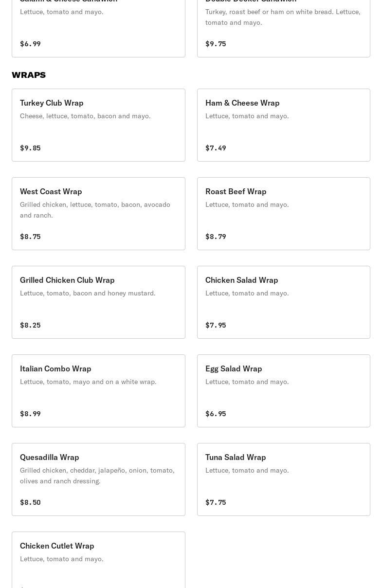
Task: Click the $7.49 Ham & Cheese price
Action: (x=216, y=148)
